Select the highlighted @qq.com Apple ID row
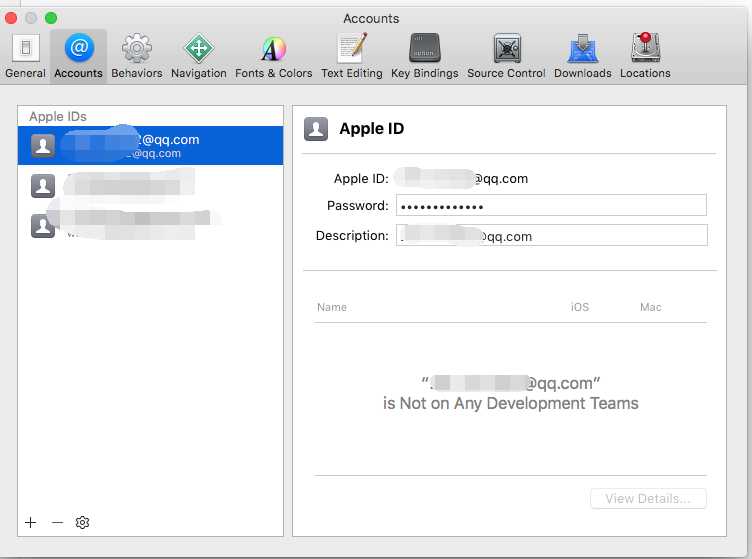 pos(150,145)
